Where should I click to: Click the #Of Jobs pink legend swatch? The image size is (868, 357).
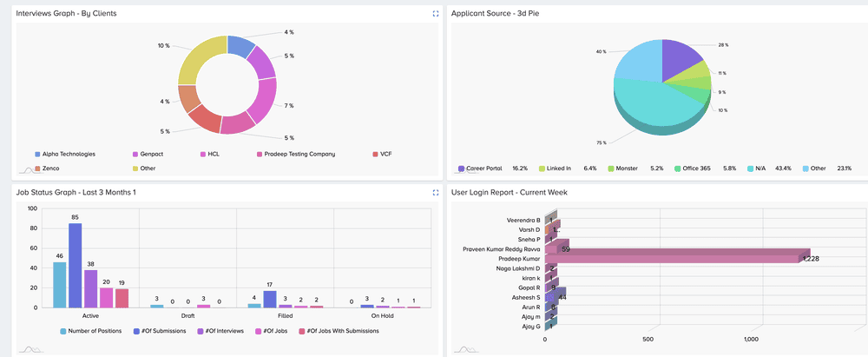click(x=258, y=331)
